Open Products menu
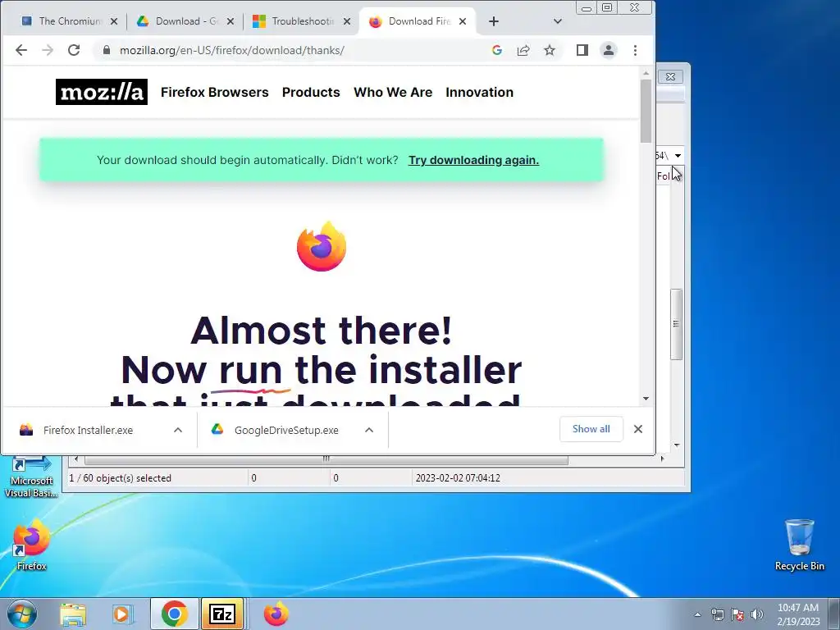Screen dimensions: 840x630 tap(311, 92)
